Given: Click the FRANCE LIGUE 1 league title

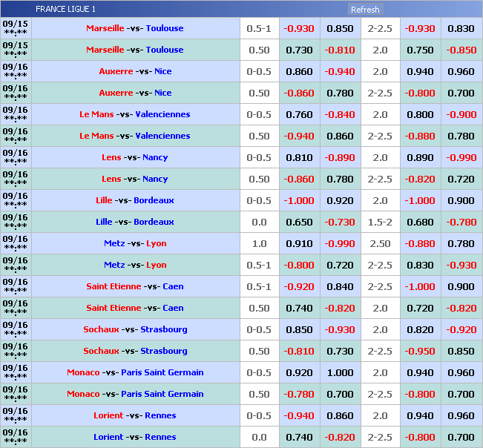Looking at the screenshot, I should [65, 10].
